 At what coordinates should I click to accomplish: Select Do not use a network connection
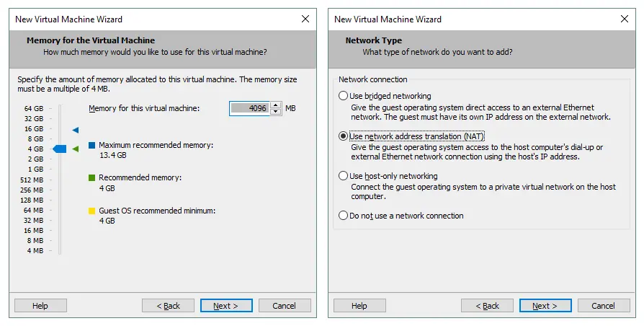click(x=343, y=216)
